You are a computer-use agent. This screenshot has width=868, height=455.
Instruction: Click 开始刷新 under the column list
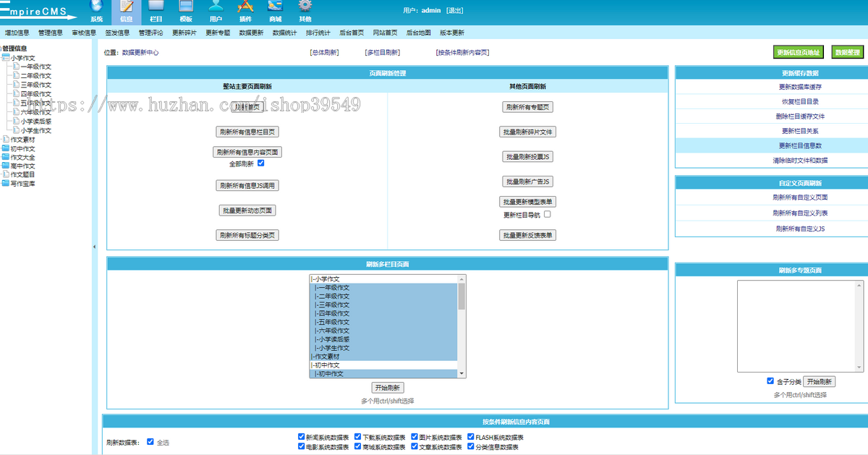point(388,388)
